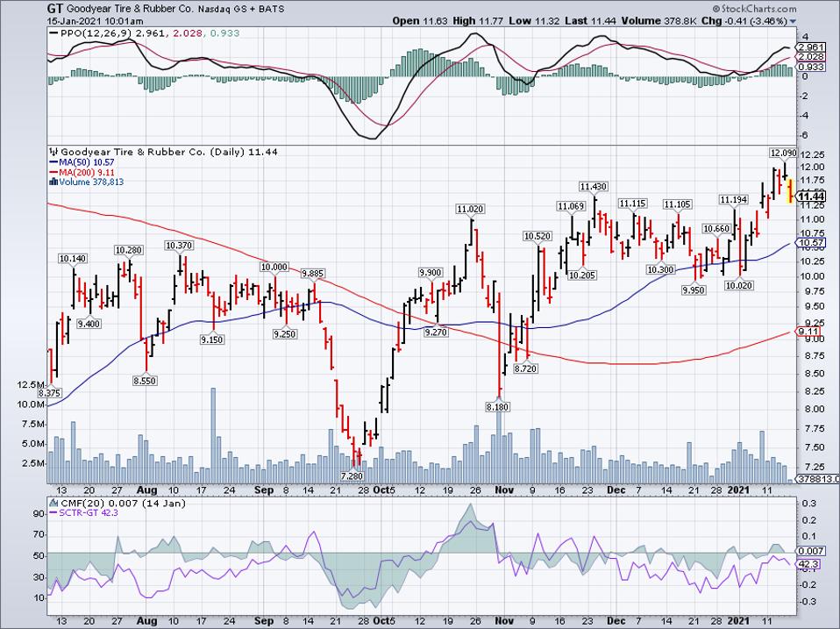Click the 10.520 price label
The image size is (840, 629).
coord(537,236)
